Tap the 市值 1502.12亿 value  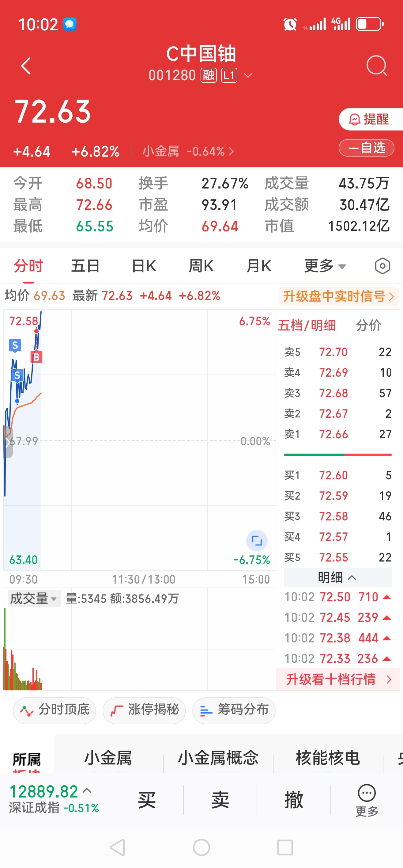pos(359,226)
